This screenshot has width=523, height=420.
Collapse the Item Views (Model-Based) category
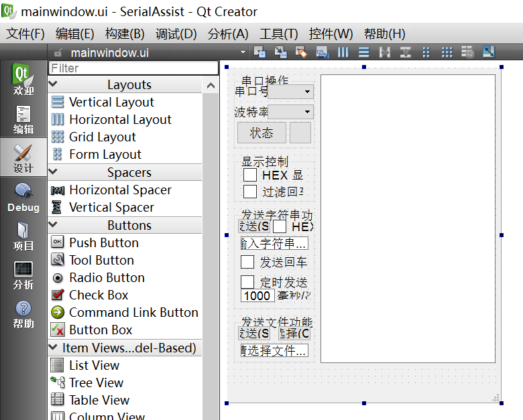pos(54,348)
